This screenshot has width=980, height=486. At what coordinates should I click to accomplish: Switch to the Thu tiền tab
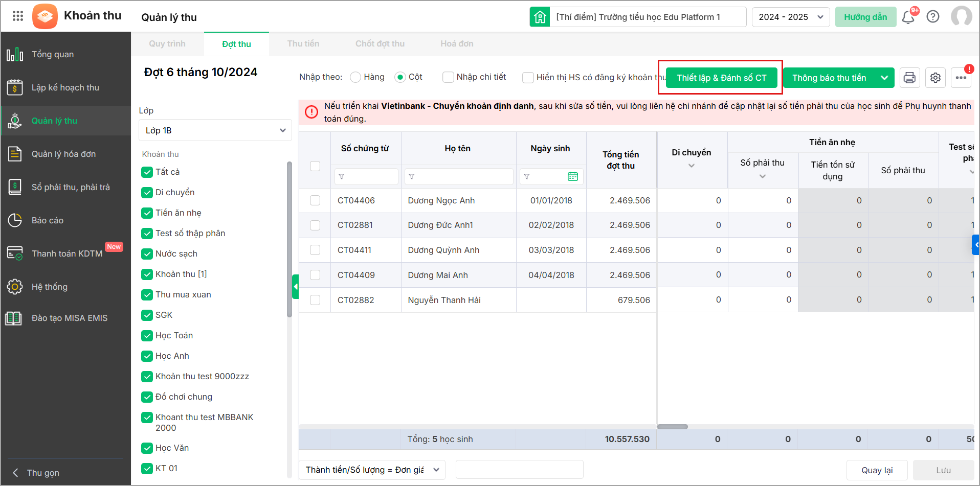(303, 44)
